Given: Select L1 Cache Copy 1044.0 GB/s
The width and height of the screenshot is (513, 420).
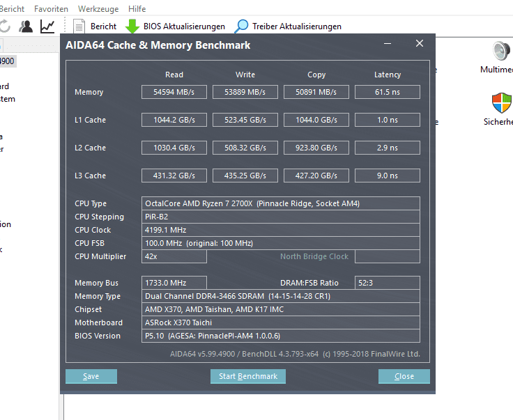Looking at the screenshot, I should click(x=316, y=120).
